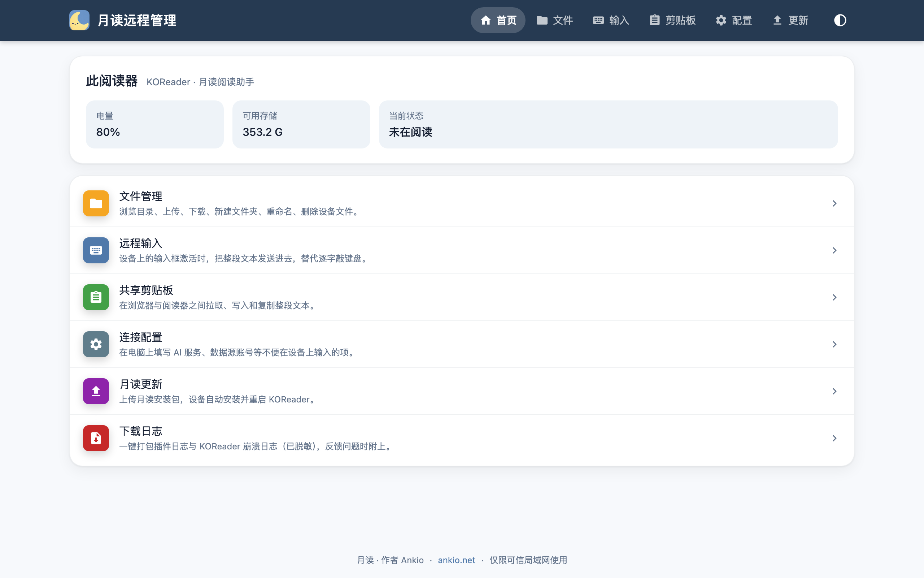Toggle the dark/light theme contrast icon
The height and width of the screenshot is (578, 924).
point(840,20)
